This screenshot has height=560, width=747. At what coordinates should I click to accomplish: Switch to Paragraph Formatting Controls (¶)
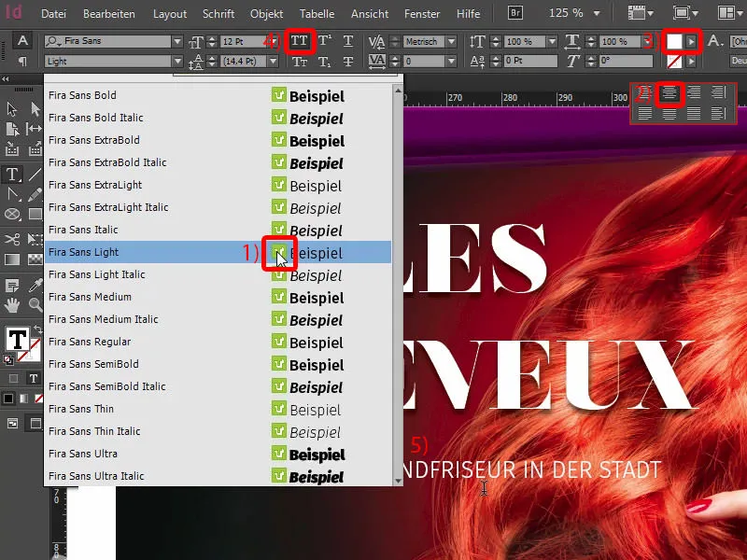point(22,62)
